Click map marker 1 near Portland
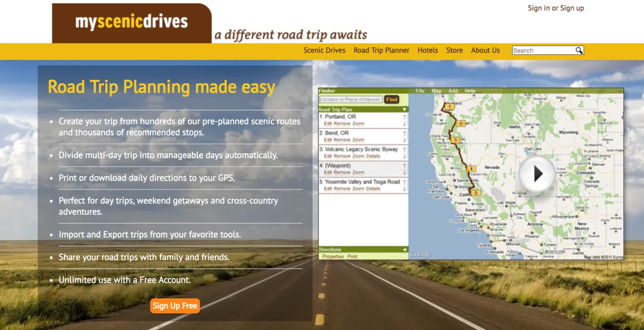 [450, 106]
